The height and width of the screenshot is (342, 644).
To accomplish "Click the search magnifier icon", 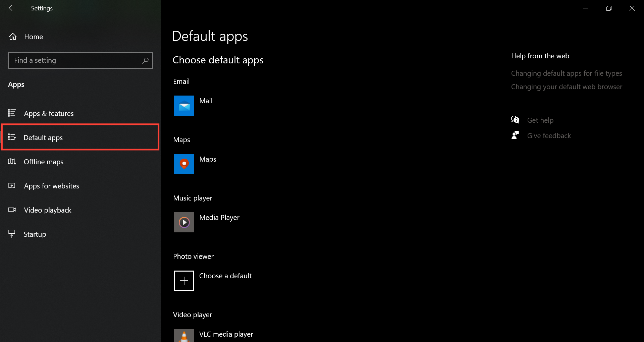I will tap(145, 60).
